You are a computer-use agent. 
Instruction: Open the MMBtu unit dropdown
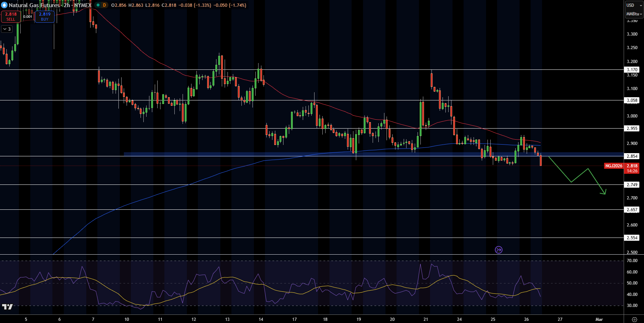pos(634,14)
